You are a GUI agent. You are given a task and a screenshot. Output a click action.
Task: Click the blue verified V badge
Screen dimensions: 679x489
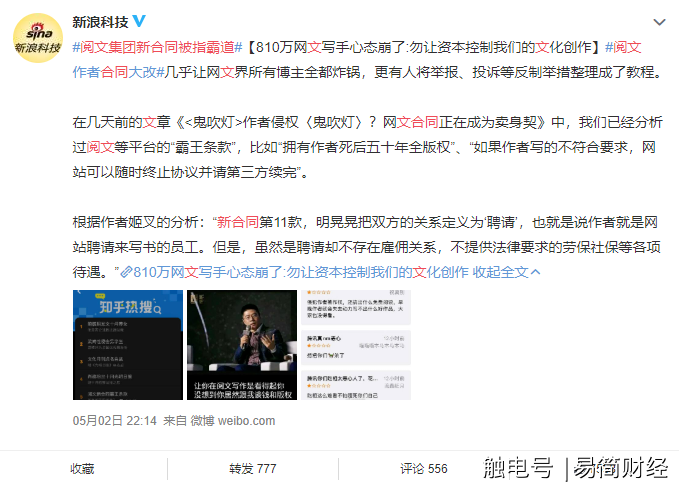[139, 21]
